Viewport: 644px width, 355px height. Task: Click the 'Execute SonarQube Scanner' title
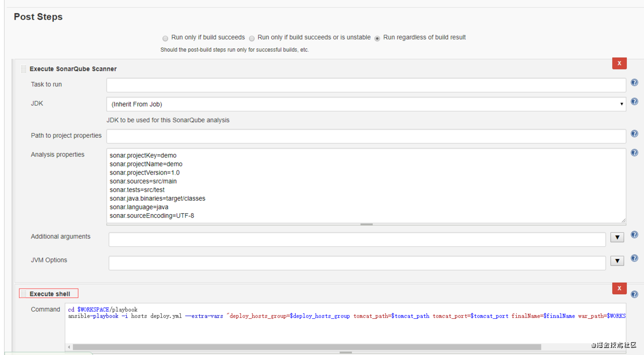pyautogui.click(x=73, y=69)
